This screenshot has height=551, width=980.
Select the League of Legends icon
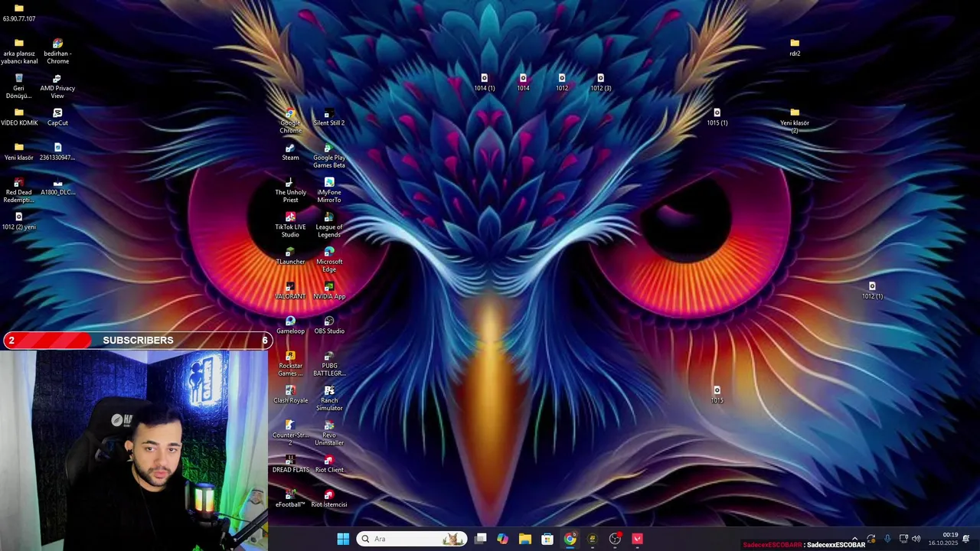pyautogui.click(x=328, y=225)
